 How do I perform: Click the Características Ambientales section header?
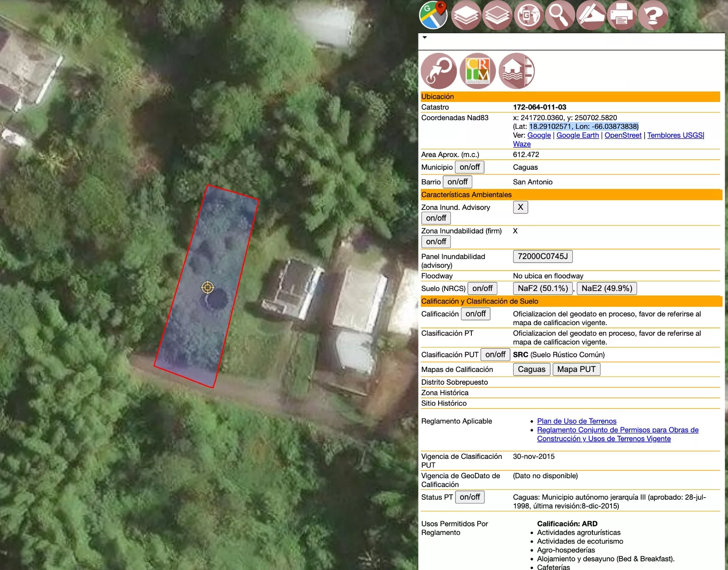click(571, 195)
